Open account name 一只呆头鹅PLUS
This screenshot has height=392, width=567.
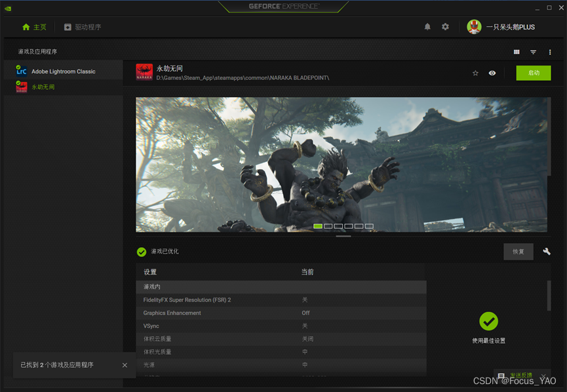tap(510, 27)
